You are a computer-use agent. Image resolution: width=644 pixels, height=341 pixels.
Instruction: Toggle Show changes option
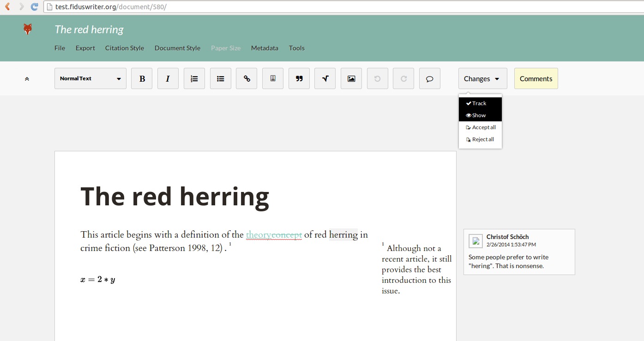point(480,115)
